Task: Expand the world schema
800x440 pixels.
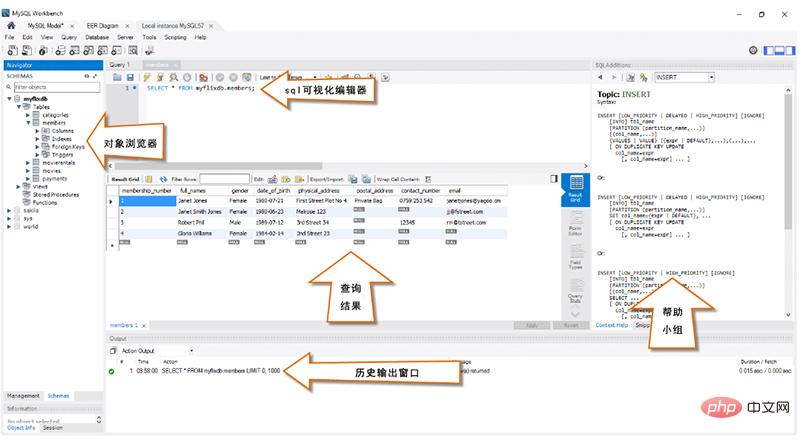Action: [9, 226]
